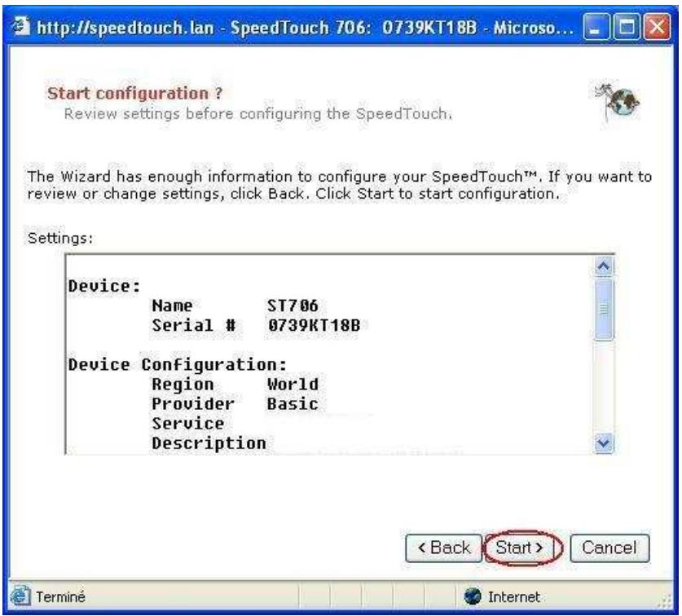Click the browser page icon in title bar
The width and height of the screenshot is (682, 616).
click(x=20, y=27)
